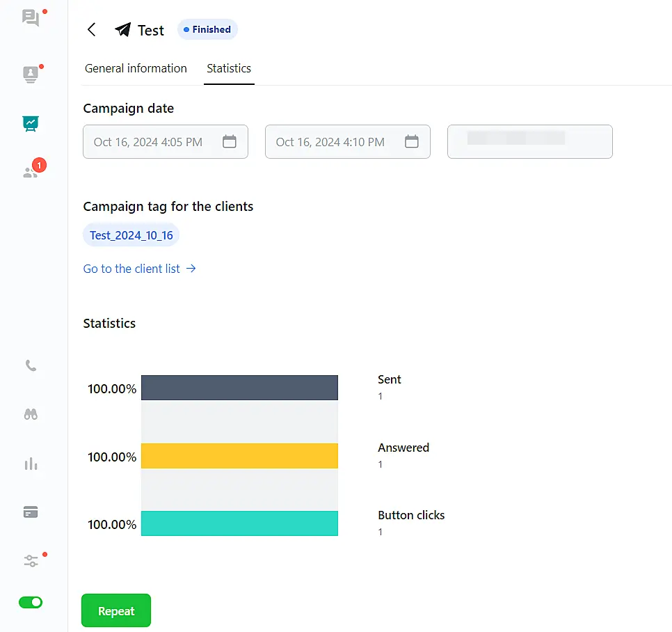The width and height of the screenshot is (672, 632).
Task: Go back using the left arrow
Action: pyautogui.click(x=91, y=30)
